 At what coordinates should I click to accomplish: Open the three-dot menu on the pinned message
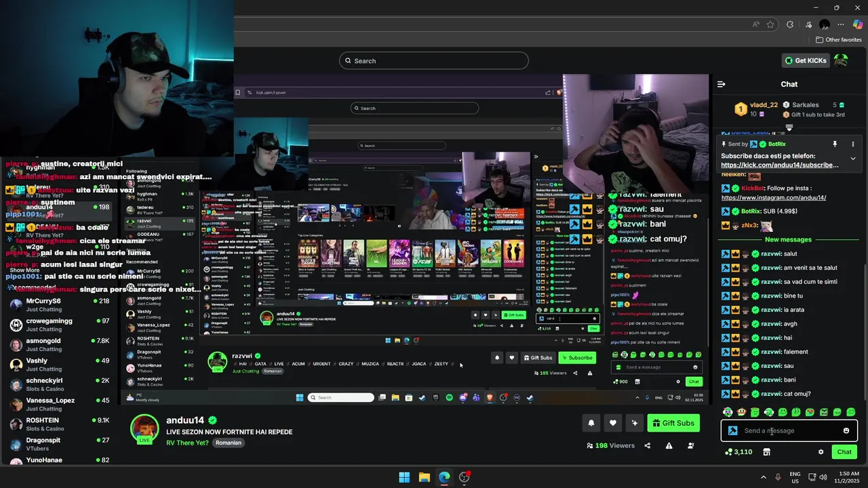coord(853,144)
